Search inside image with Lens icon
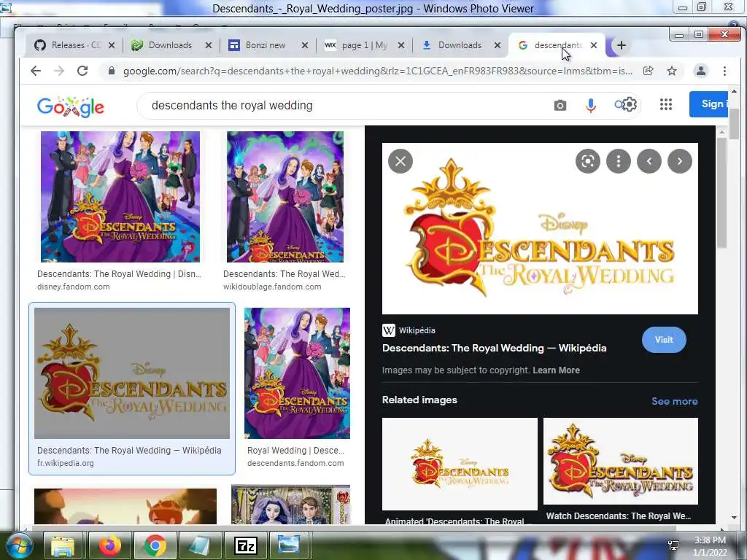747x560 pixels. 588,161
